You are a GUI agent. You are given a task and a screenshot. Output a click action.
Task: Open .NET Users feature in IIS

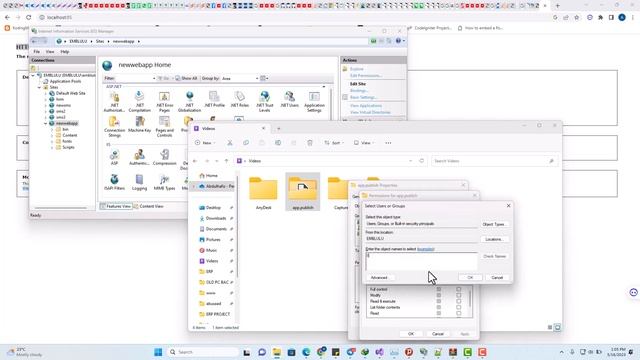click(x=289, y=99)
